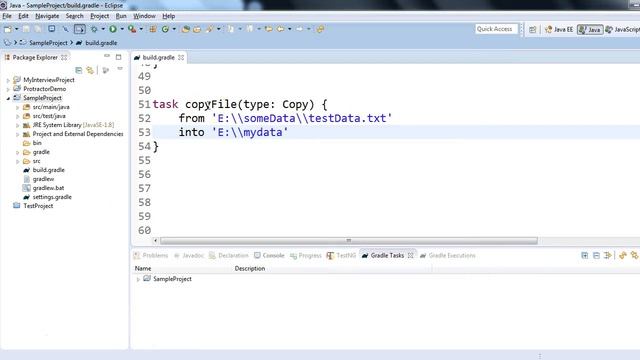640x360 pixels.
Task: Click the New Java Package icon
Action: (x=153, y=29)
